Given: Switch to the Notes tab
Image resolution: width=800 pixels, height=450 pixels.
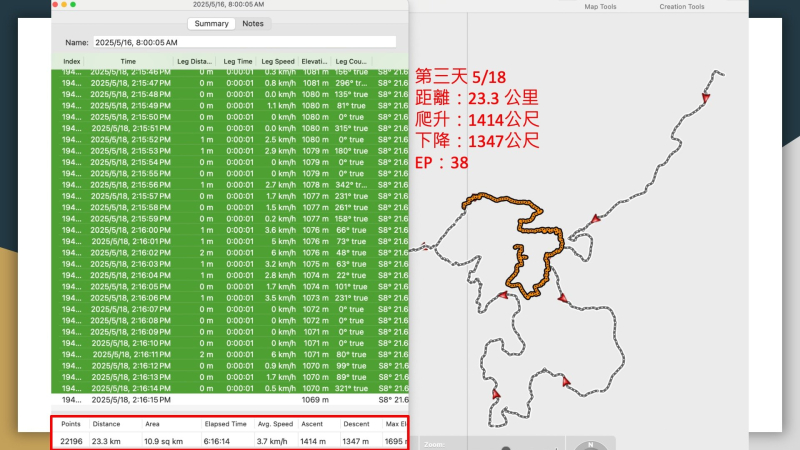Looking at the screenshot, I should (x=253, y=23).
